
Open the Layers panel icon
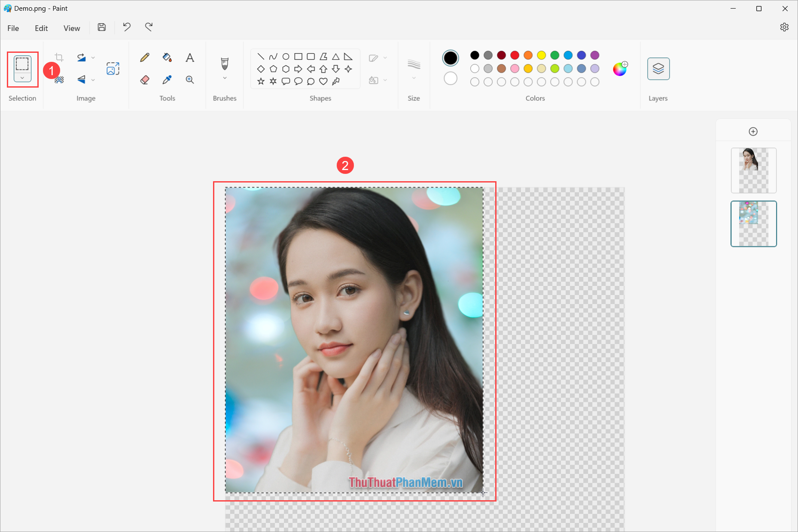pyautogui.click(x=658, y=68)
